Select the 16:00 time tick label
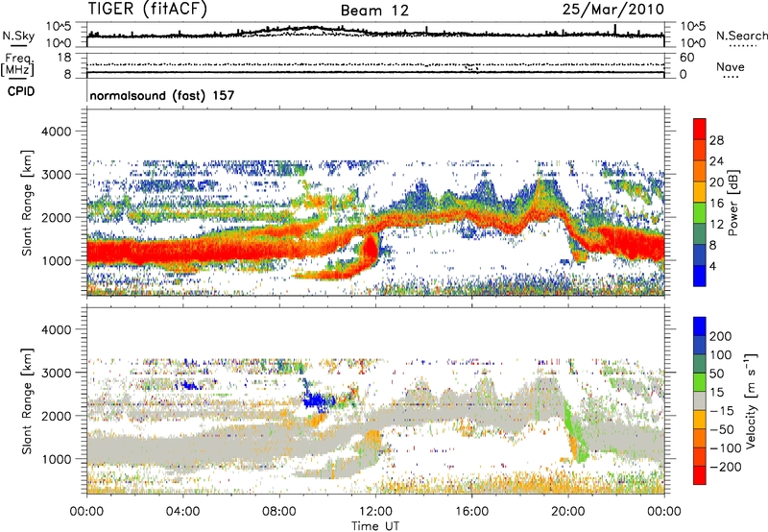Screen dimensions: 768x532 tap(471, 512)
